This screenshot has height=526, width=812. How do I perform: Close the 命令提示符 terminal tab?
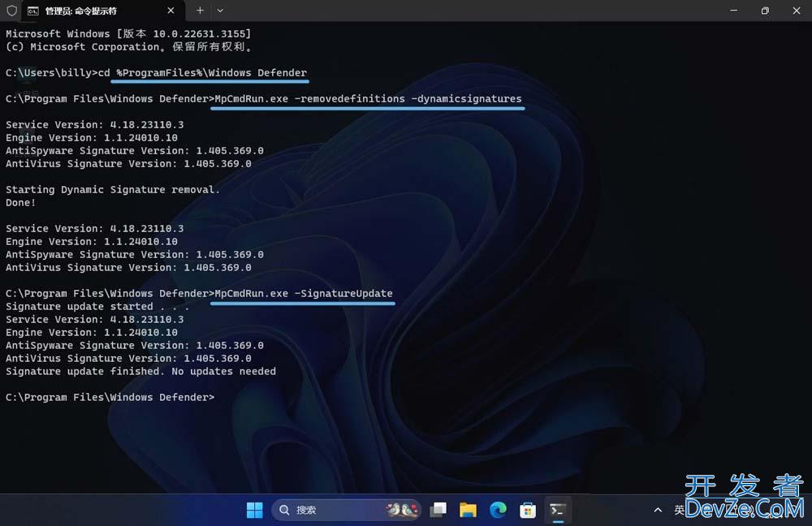171,11
